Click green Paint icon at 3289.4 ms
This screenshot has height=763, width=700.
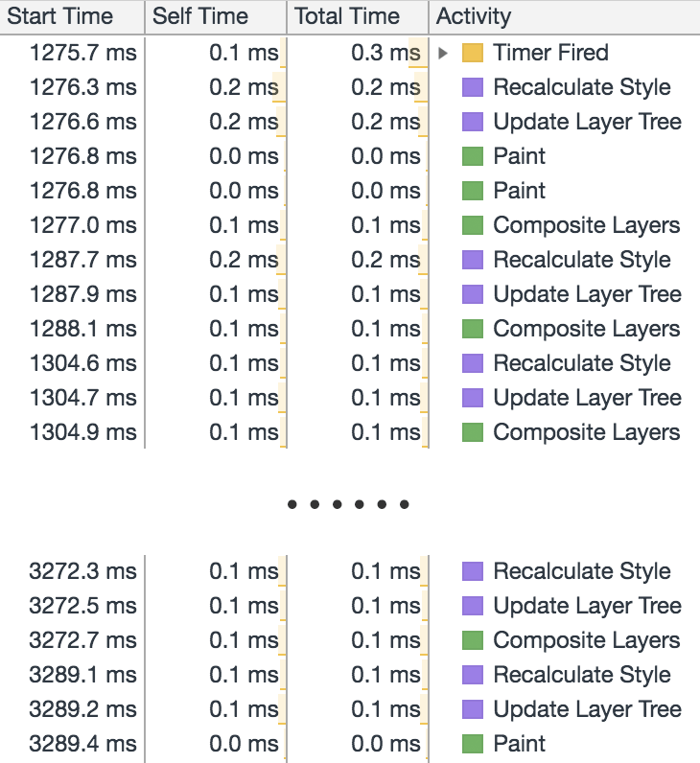[x=472, y=744]
